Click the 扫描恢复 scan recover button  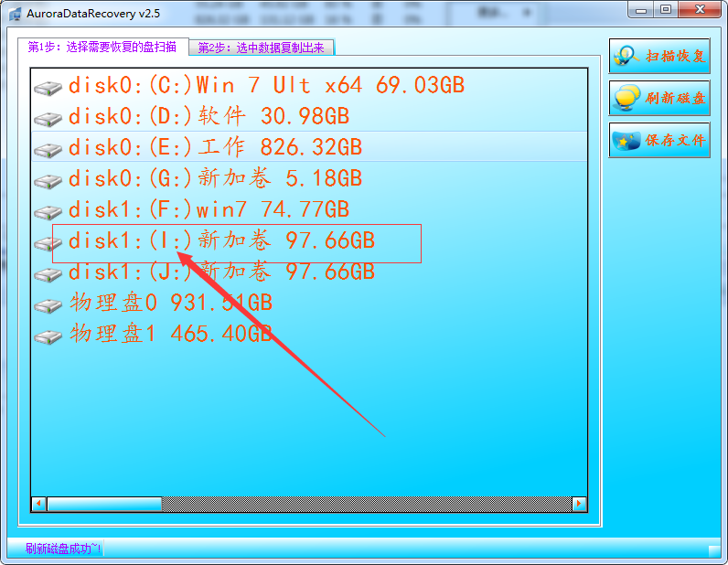(x=659, y=56)
